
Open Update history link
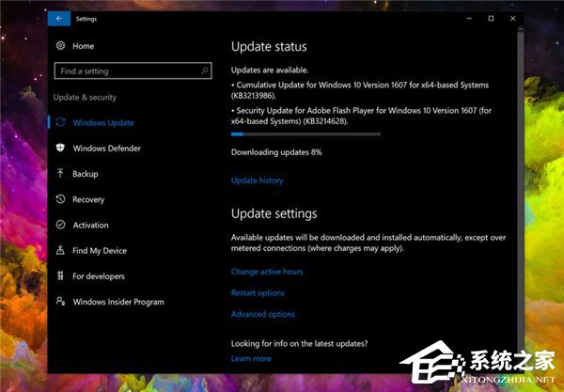coord(258,180)
